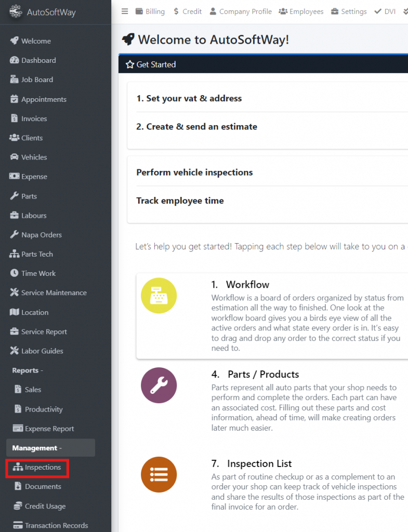Click the Location map icon
The width and height of the screenshot is (408, 532).
click(x=14, y=312)
